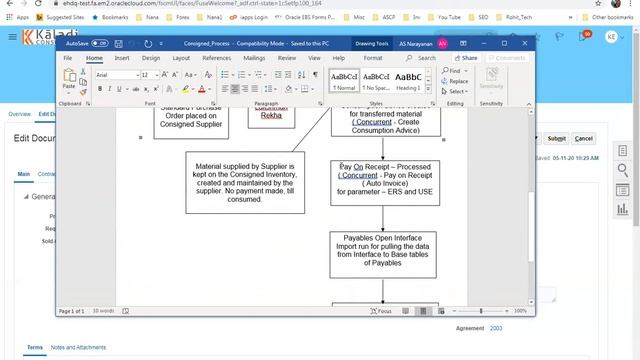
Task: Select the Heading 1 style
Action: point(408,81)
